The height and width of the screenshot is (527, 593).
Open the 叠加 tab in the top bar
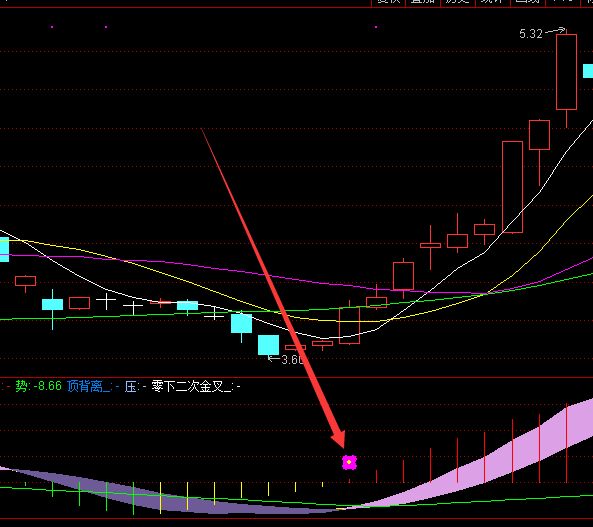(423, 2)
